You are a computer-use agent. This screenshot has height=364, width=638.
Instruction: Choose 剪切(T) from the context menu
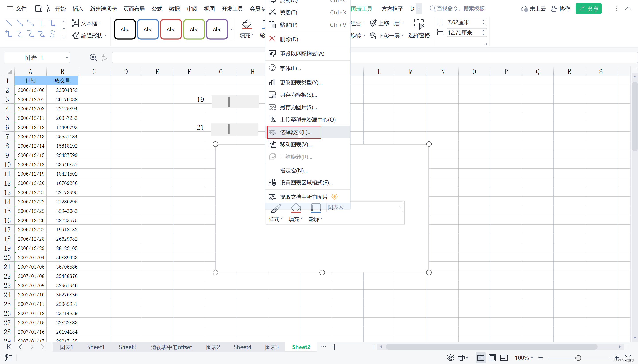(308, 12)
